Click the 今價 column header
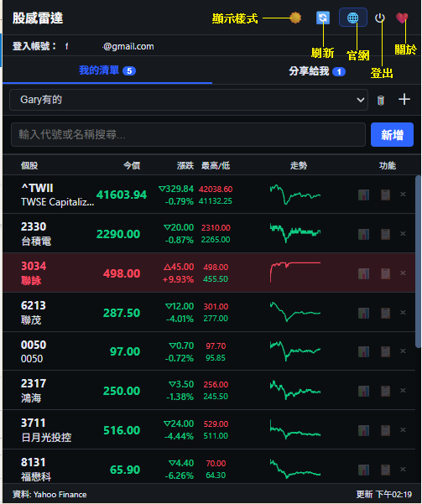 click(x=132, y=165)
